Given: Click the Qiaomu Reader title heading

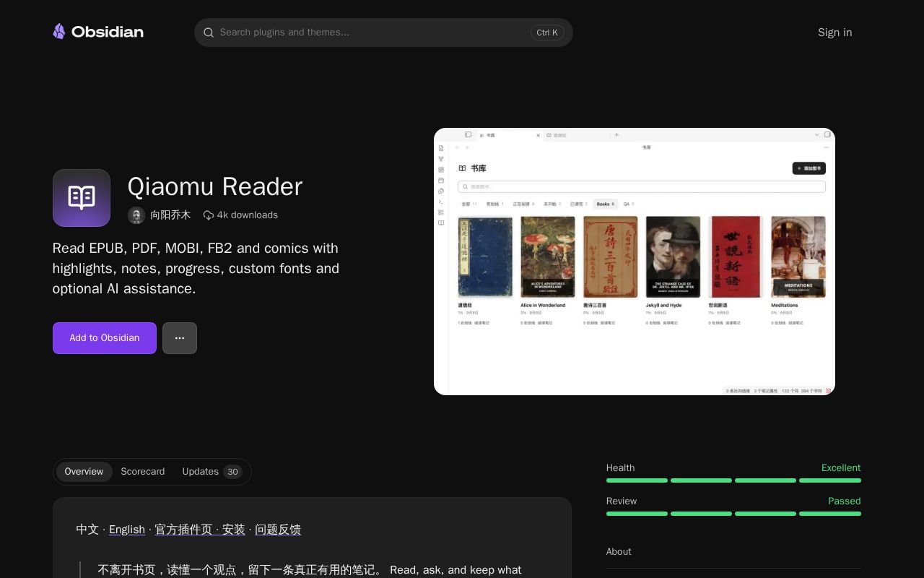Looking at the screenshot, I should click(x=215, y=186).
